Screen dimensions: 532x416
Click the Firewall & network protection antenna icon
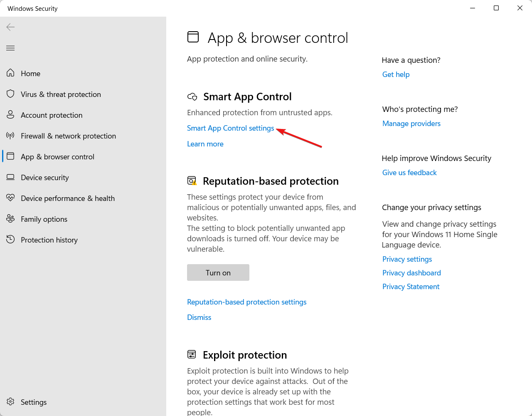10,136
